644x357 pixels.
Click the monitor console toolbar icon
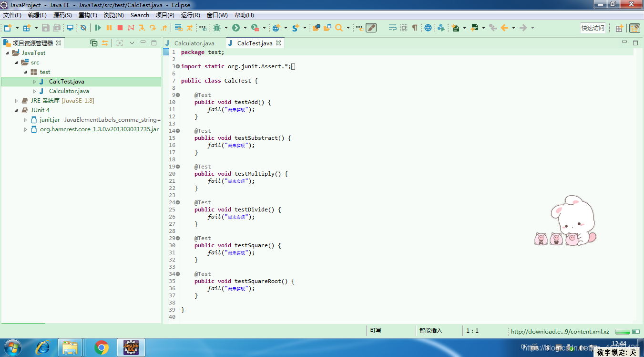[x=70, y=28]
